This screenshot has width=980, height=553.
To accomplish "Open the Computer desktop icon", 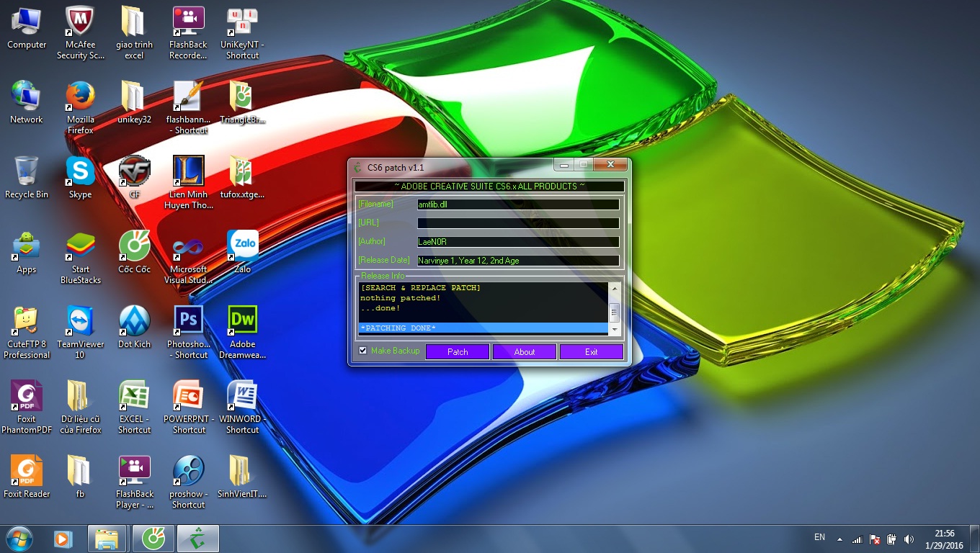I will (27, 28).
